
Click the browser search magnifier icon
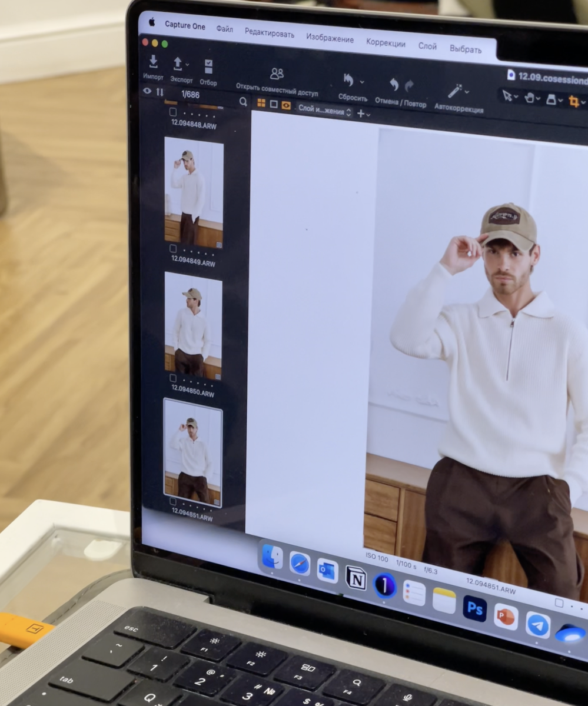pos(243,102)
